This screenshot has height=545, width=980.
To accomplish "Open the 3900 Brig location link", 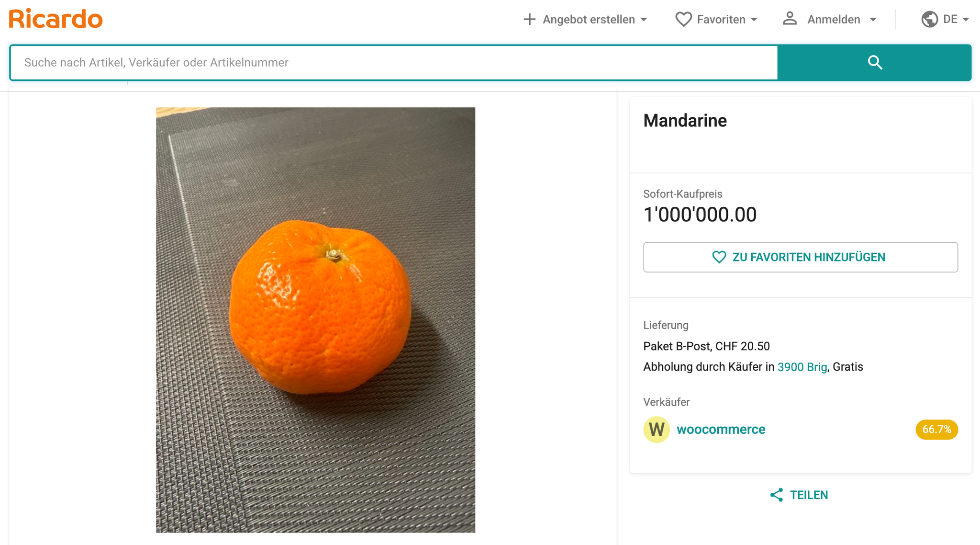I will click(802, 367).
